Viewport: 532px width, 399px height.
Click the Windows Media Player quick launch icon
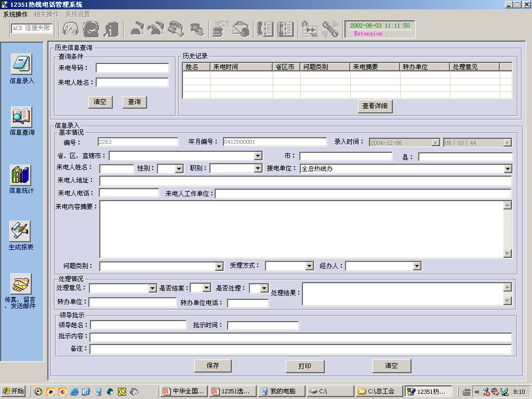pyautogui.click(x=38, y=392)
